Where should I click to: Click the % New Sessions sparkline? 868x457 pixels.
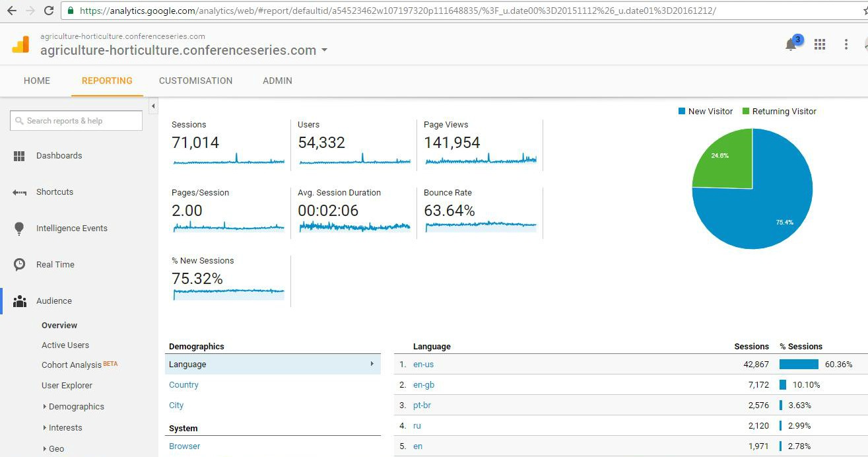[228, 293]
